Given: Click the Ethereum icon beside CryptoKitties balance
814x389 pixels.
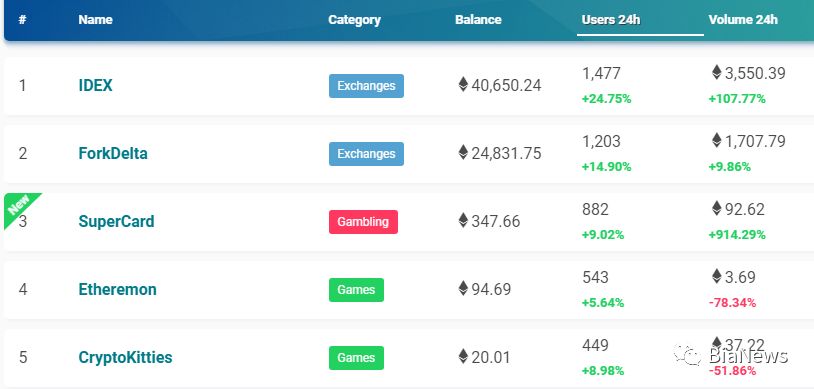Looking at the screenshot, I should click(463, 356).
